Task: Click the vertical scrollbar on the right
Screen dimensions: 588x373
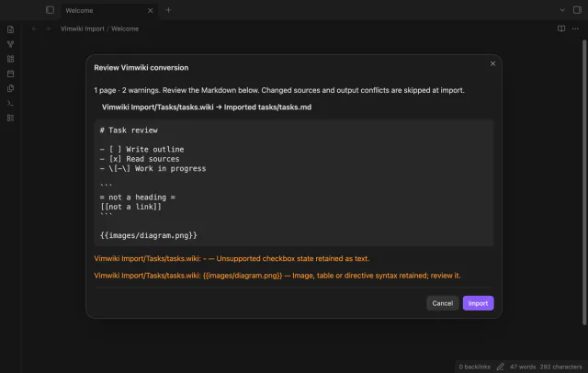Action: pyautogui.click(x=584, y=183)
